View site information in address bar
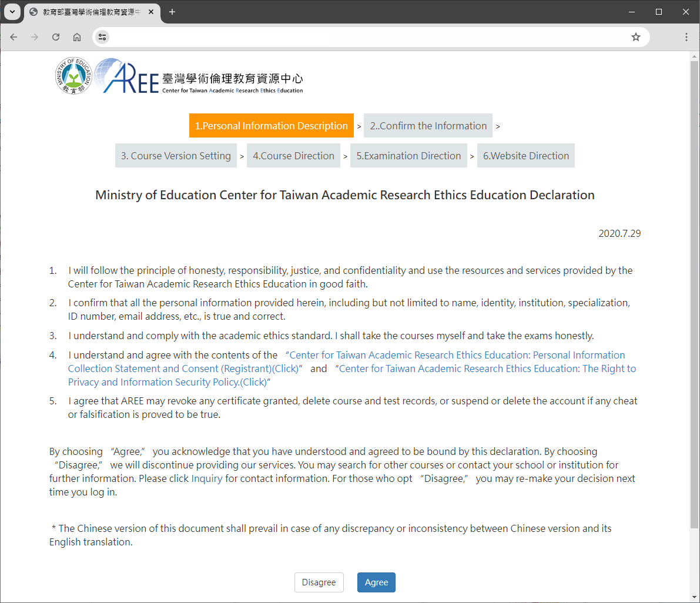The height and width of the screenshot is (603, 700). coord(102,37)
